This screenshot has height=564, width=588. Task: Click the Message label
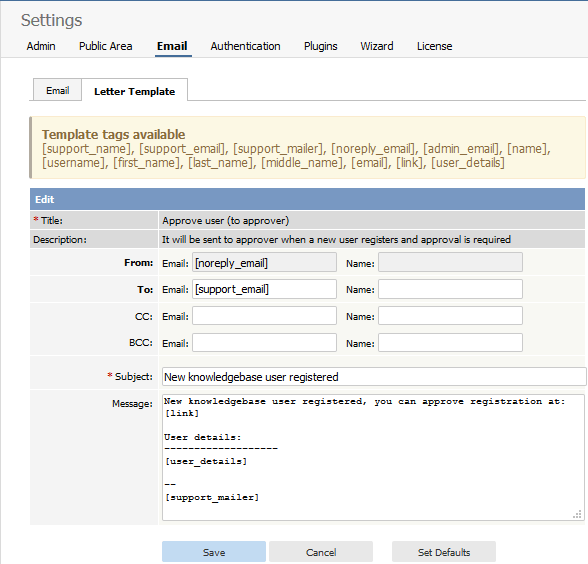click(x=132, y=404)
